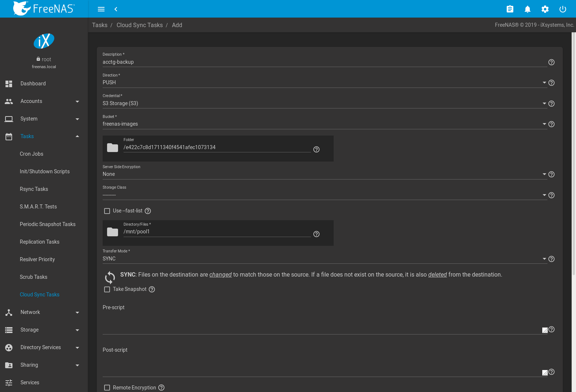This screenshot has height=392, width=576.
Task: Show help for Folder field
Action: click(x=316, y=149)
